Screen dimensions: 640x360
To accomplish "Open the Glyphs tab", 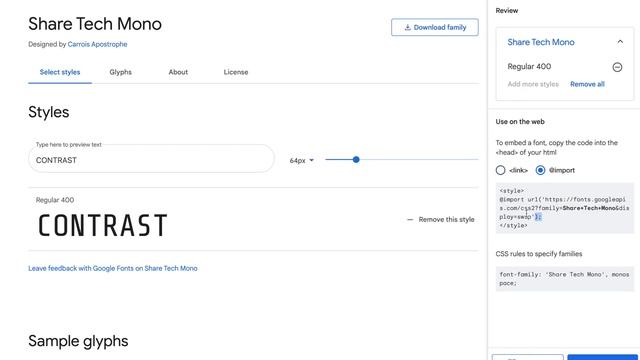I will [x=120, y=72].
